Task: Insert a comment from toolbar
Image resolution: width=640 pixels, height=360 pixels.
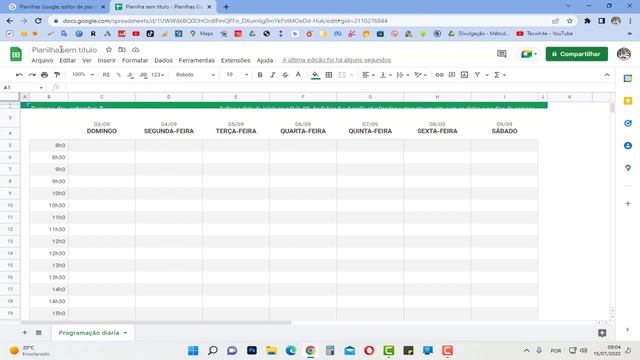Action: point(452,75)
